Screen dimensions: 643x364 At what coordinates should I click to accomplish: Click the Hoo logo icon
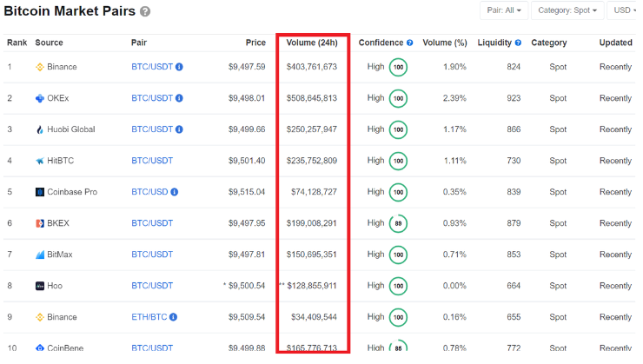[x=40, y=286]
